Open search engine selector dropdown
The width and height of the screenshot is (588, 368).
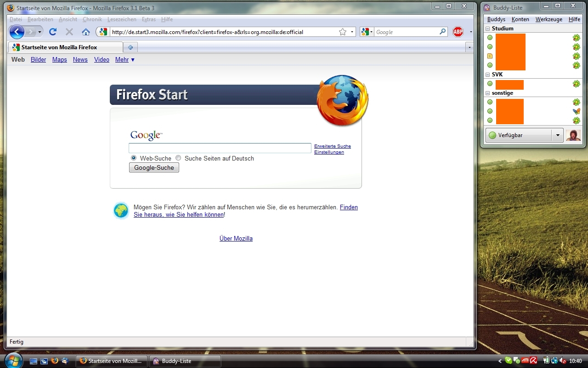point(367,32)
